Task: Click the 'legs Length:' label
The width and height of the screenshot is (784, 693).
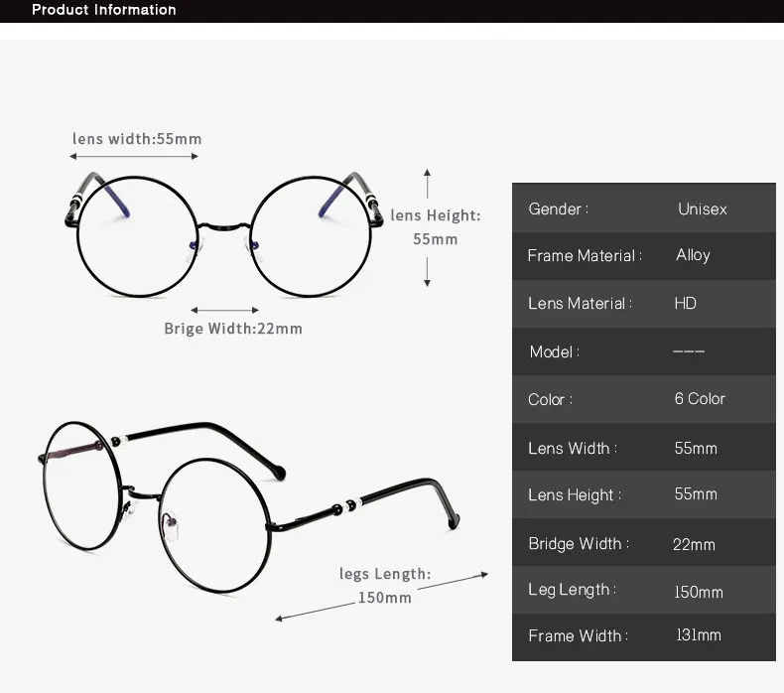Action: tap(385, 574)
